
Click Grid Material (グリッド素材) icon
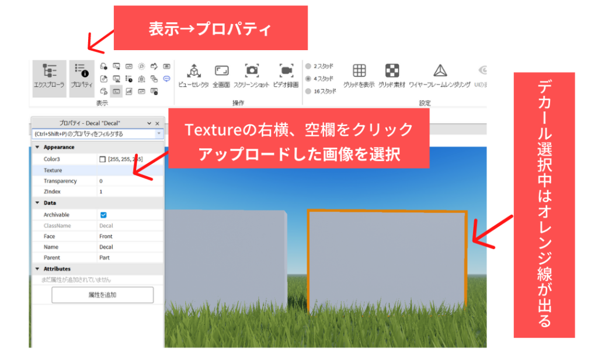coord(392,75)
